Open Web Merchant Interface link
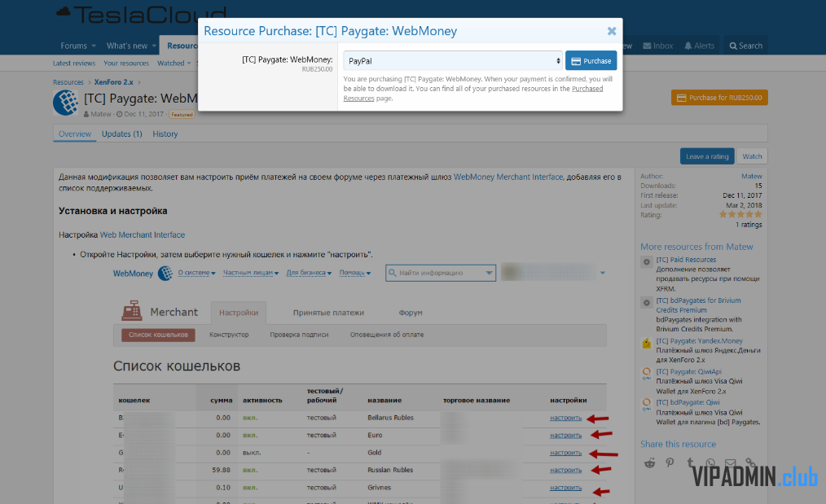This screenshot has height=504, width=826. pyautogui.click(x=143, y=234)
